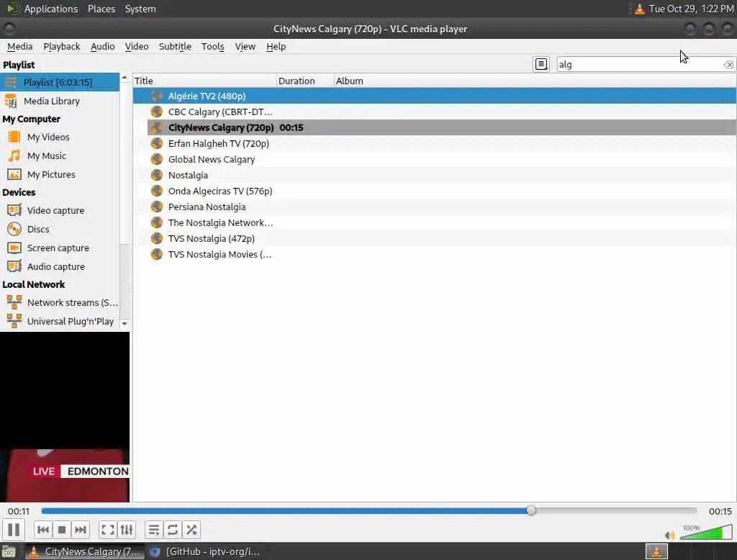Select Playlist entry in sidebar
This screenshot has height=560, width=737.
click(x=60, y=82)
